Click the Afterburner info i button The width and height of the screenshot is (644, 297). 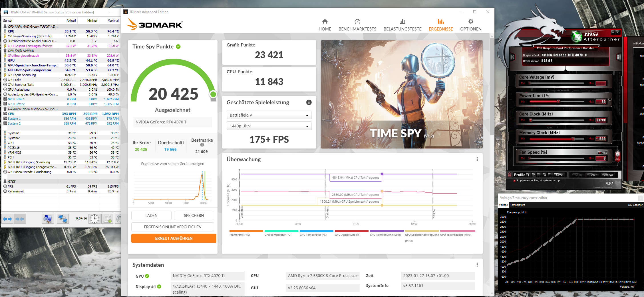[x=619, y=57]
